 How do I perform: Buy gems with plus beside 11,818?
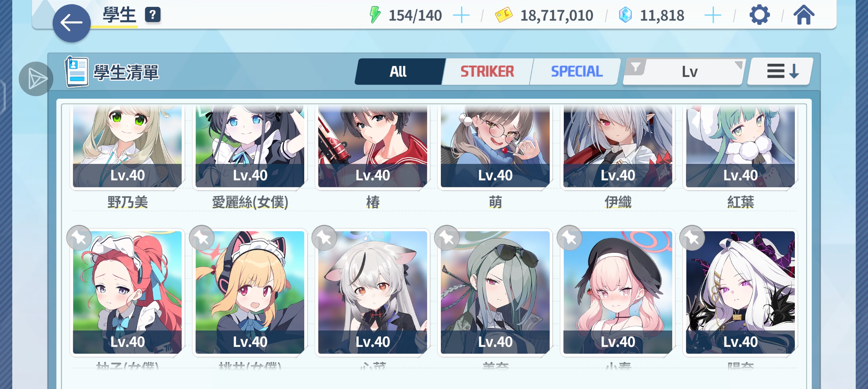pos(713,15)
